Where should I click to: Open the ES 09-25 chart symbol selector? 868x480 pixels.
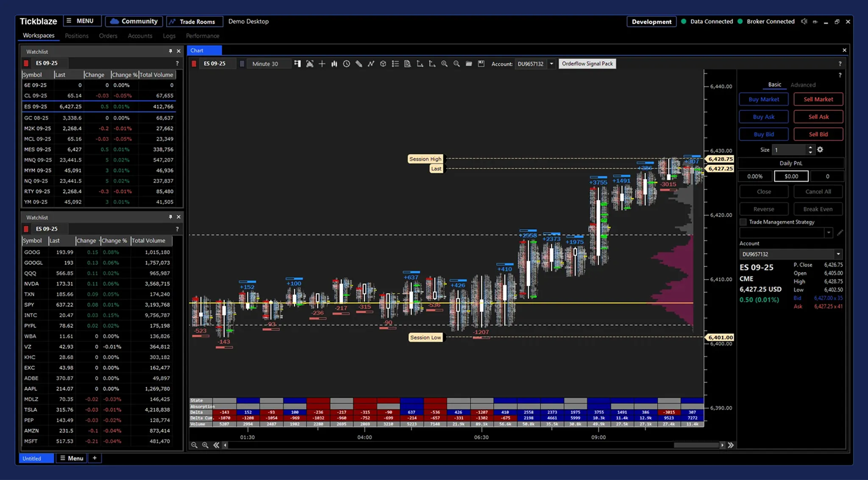pos(218,64)
